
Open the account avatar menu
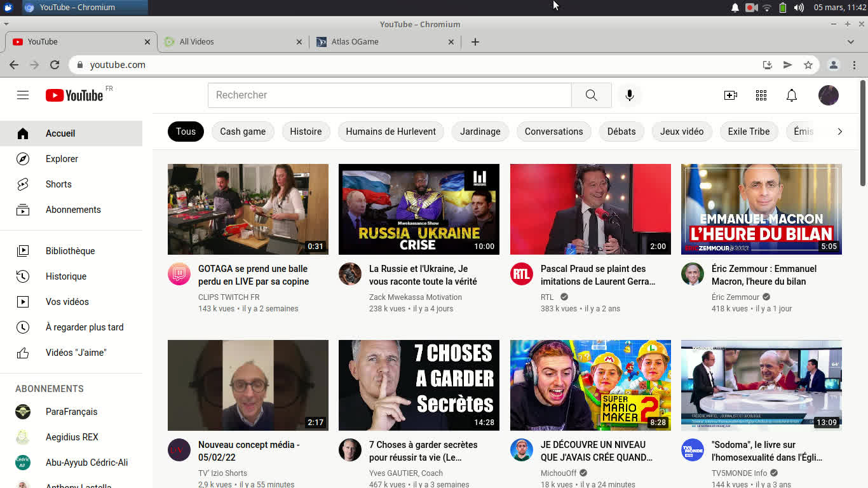[829, 95]
